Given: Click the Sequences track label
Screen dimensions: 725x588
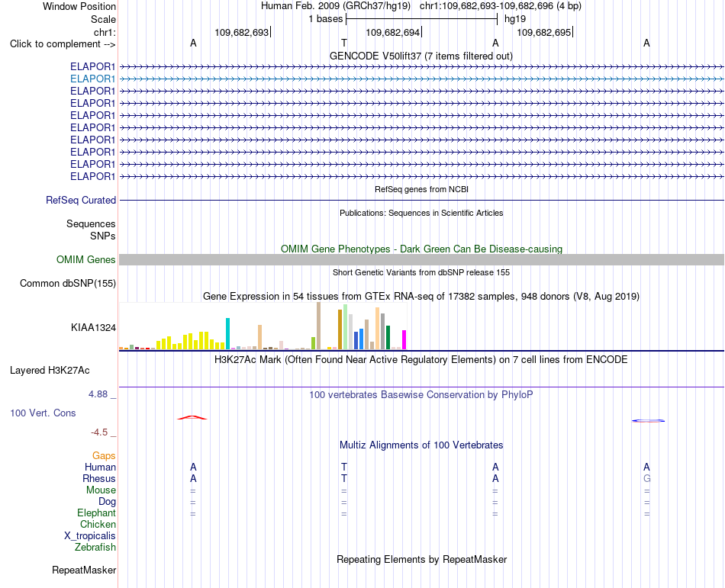Looking at the screenshot, I should (91, 224).
